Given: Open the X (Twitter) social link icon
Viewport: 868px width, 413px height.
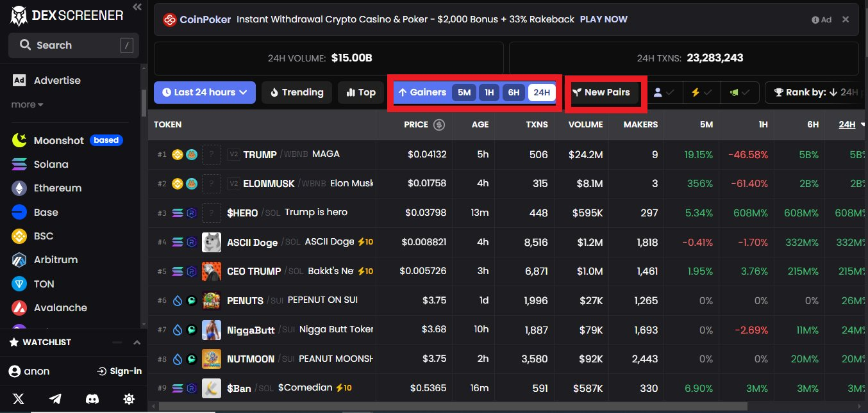Looking at the screenshot, I should (x=19, y=399).
